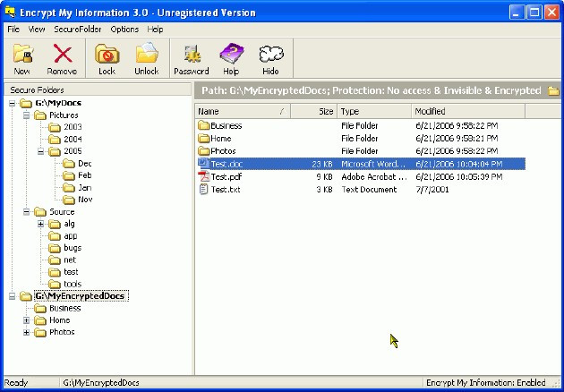Screen dimensions: 564x392
Task: Click the 9 KB size cell
Action: click(324, 177)
